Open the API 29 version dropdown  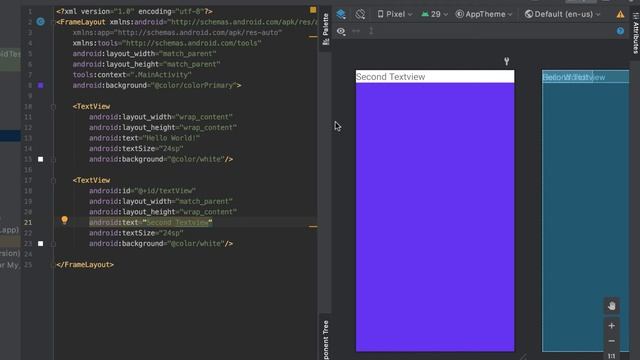435,14
